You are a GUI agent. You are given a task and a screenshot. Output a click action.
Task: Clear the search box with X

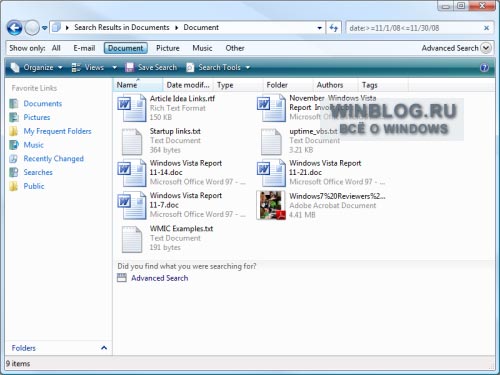click(x=487, y=28)
